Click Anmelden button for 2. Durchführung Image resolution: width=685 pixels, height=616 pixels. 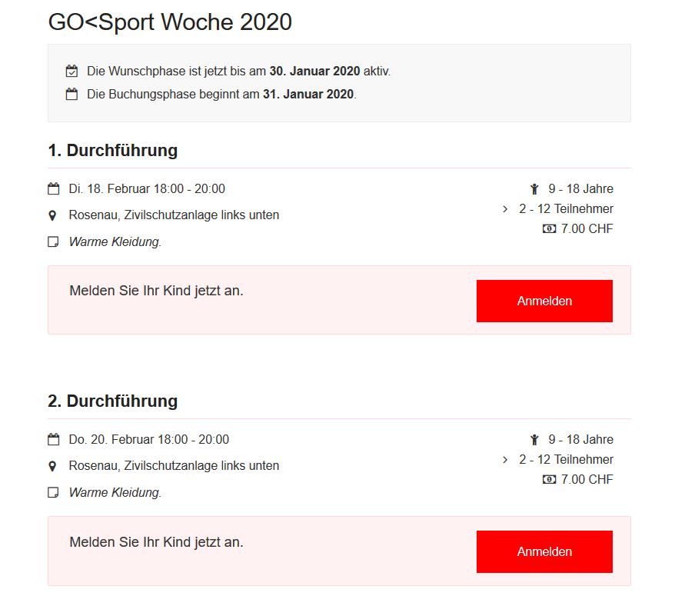[x=544, y=551]
